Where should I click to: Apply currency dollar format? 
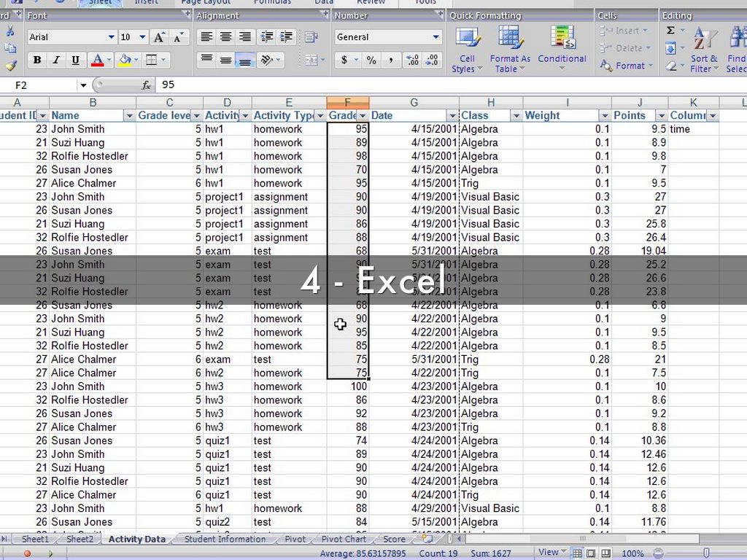[x=344, y=61]
